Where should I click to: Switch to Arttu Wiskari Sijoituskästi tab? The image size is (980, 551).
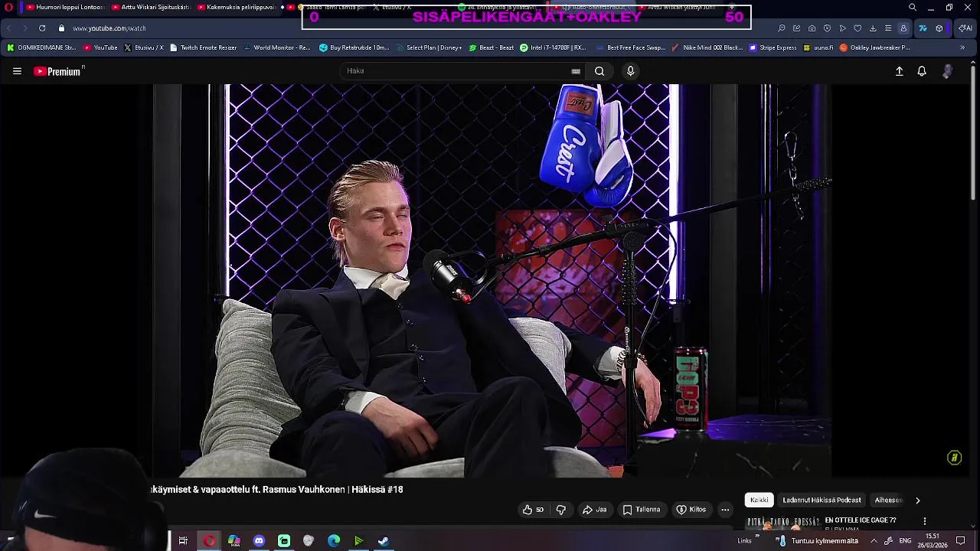[x=150, y=8]
